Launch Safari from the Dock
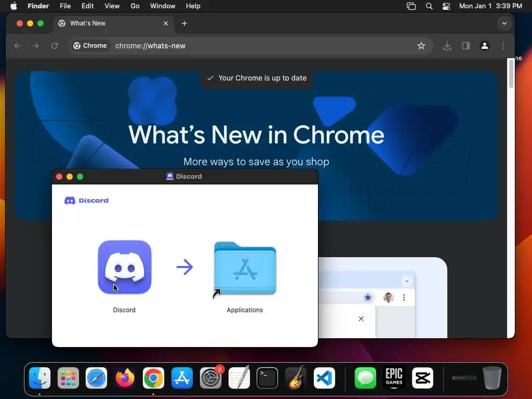The height and width of the screenshot is (399, 532). point(96,378)
